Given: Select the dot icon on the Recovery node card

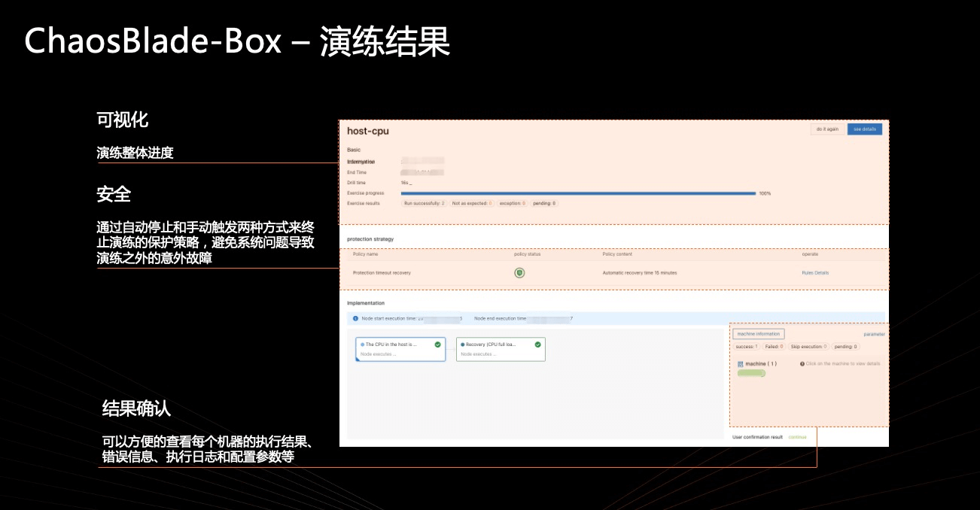Looking at the screenshot, I should [x=462, y=345].
